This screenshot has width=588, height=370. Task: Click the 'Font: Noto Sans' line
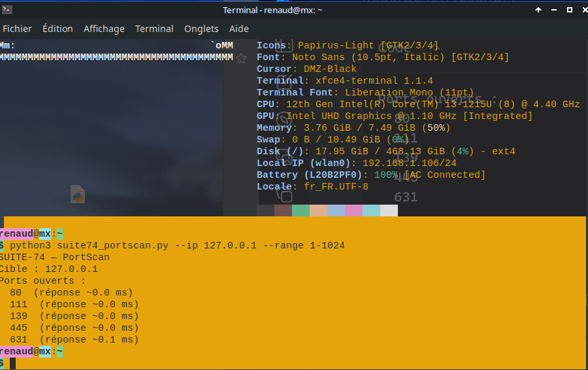point(383,57)
